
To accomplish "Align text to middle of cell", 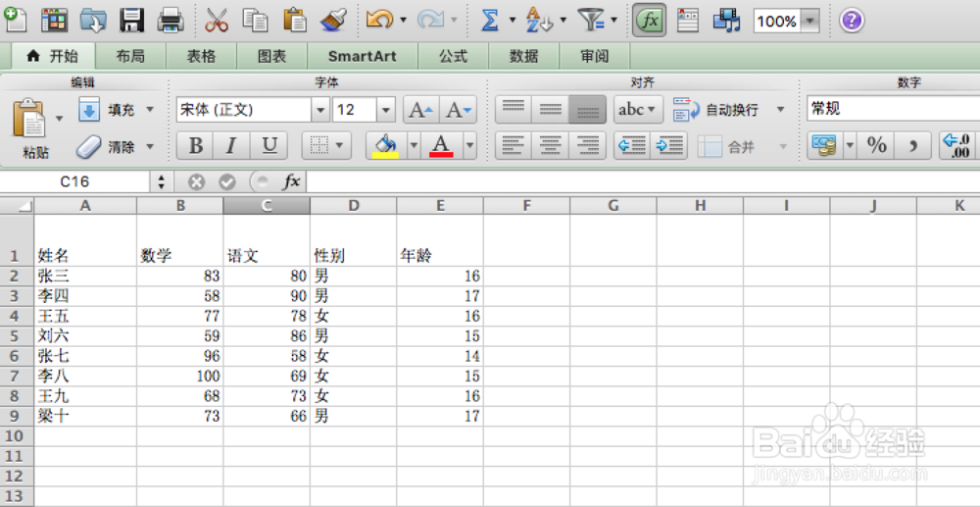I will 550,110.
